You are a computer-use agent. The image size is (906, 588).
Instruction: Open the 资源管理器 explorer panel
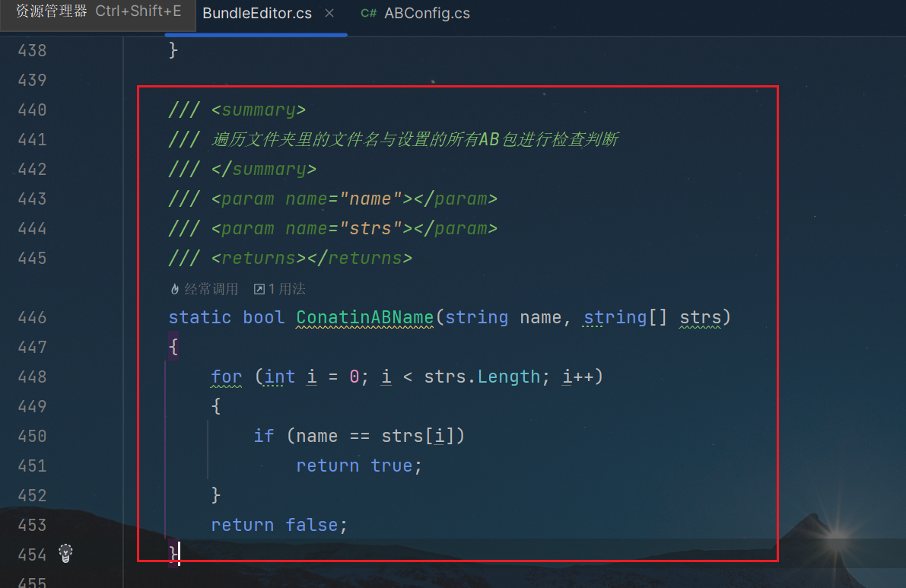click(x=97, y=11)
